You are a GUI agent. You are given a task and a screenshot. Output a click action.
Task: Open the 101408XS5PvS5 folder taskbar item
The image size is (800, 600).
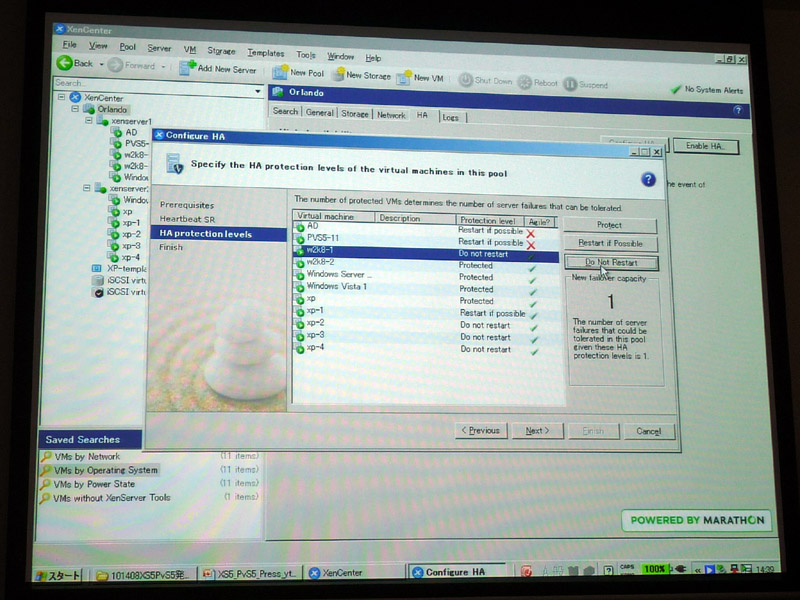coord(144,575)
